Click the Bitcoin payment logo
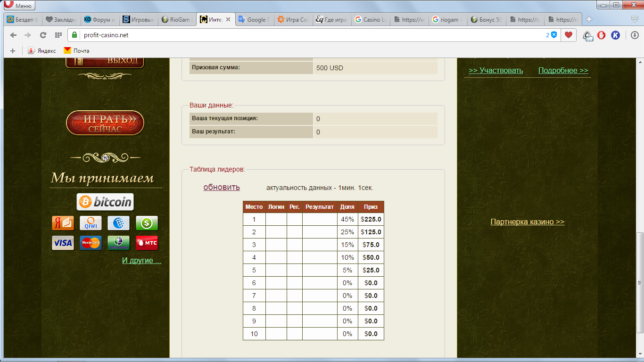Viewport: 644px width, 362px height. [105, 202]
